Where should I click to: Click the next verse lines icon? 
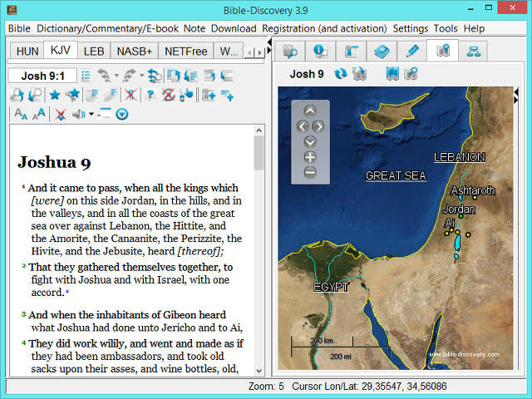(x=209, y=76)
